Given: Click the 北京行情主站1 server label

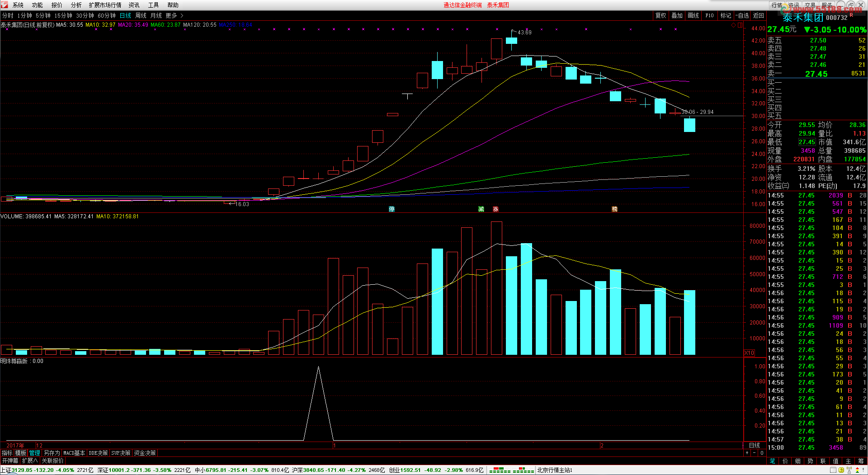Looking at the screenshot, I should click(555, 470).
